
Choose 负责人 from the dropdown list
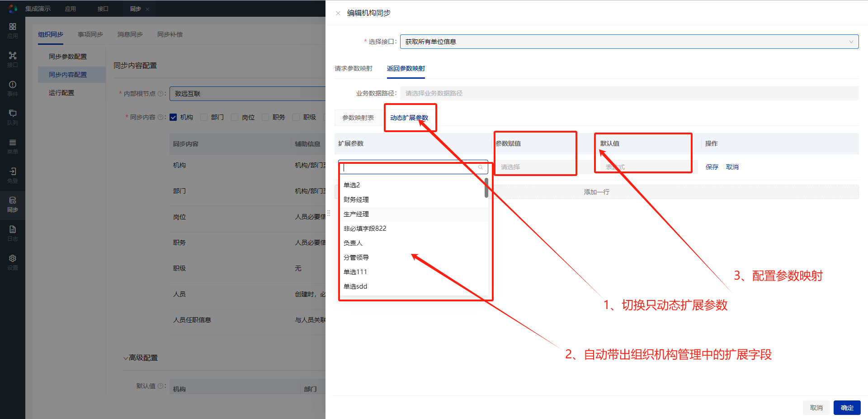point(414,243)
